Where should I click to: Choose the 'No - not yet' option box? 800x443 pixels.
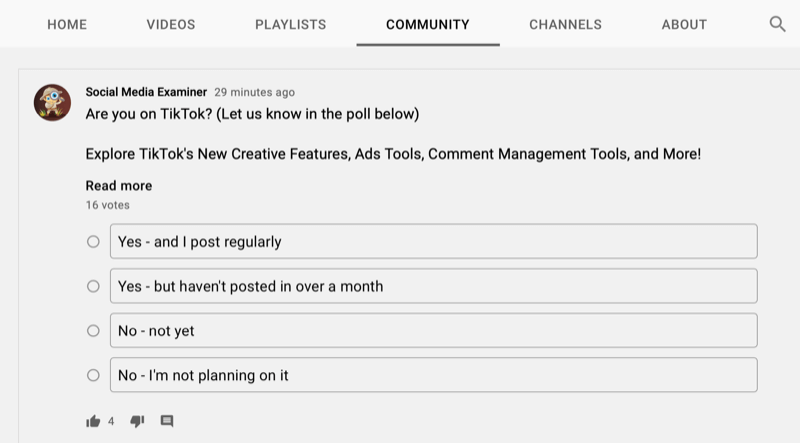coord(434,331)
